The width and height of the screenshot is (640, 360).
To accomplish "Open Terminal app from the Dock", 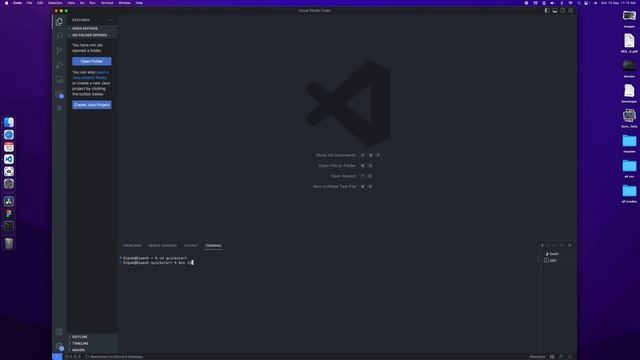I will tap(9, 226).
